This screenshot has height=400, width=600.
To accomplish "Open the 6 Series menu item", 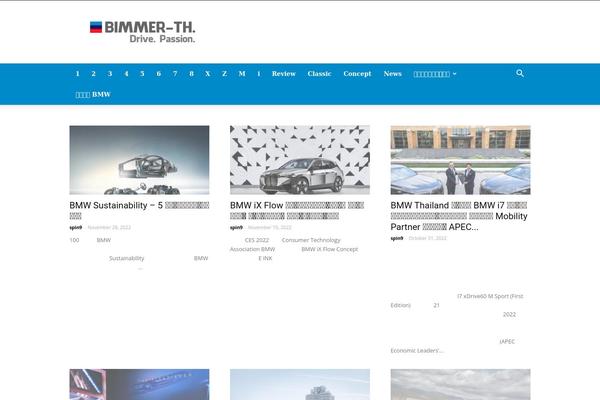I will [159, 73].
